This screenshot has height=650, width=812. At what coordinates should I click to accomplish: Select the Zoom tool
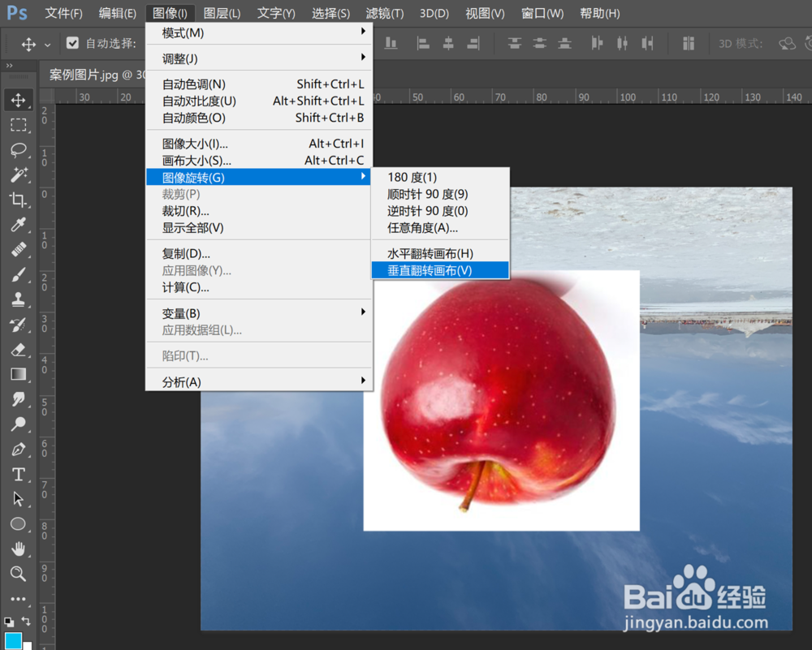(19, 574)
